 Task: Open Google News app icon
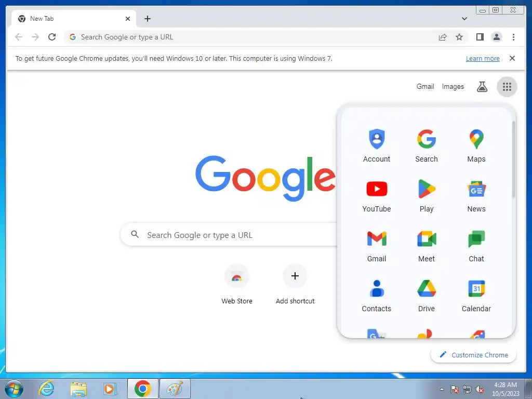(476, 195)
